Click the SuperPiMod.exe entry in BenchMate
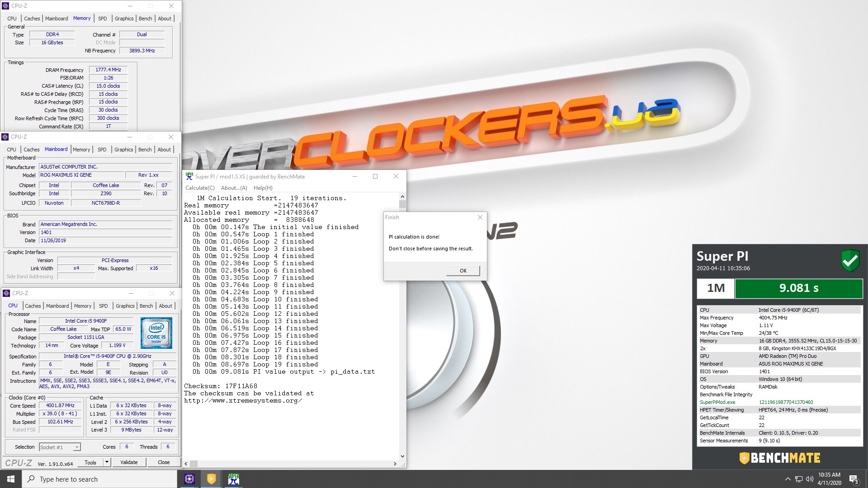868x488 pixels. pos(717,402)
